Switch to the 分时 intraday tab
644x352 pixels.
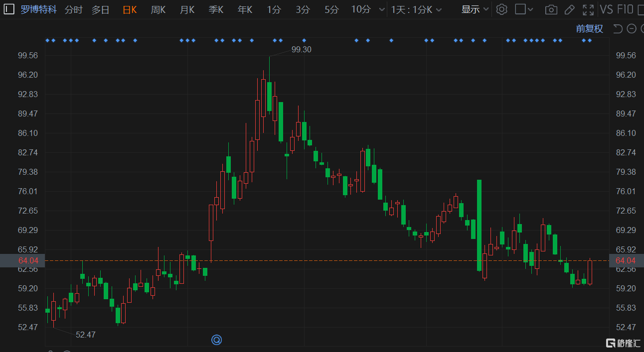click(x=74, y=9)
